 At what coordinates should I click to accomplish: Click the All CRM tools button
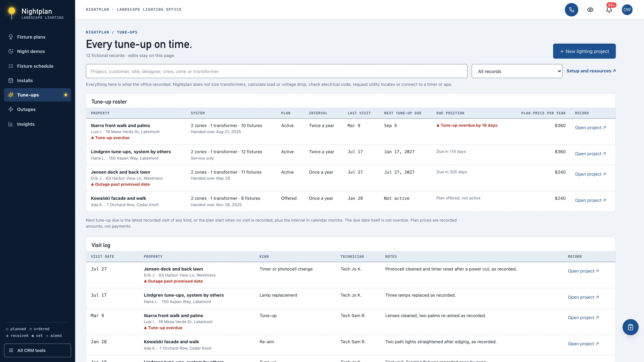38,350
